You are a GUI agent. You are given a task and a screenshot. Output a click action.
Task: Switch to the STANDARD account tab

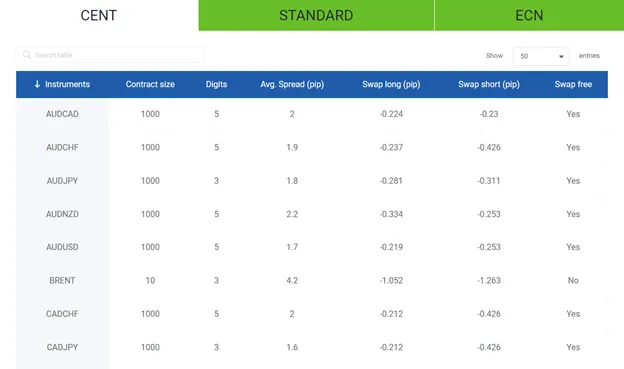click(x=316, y=15)
